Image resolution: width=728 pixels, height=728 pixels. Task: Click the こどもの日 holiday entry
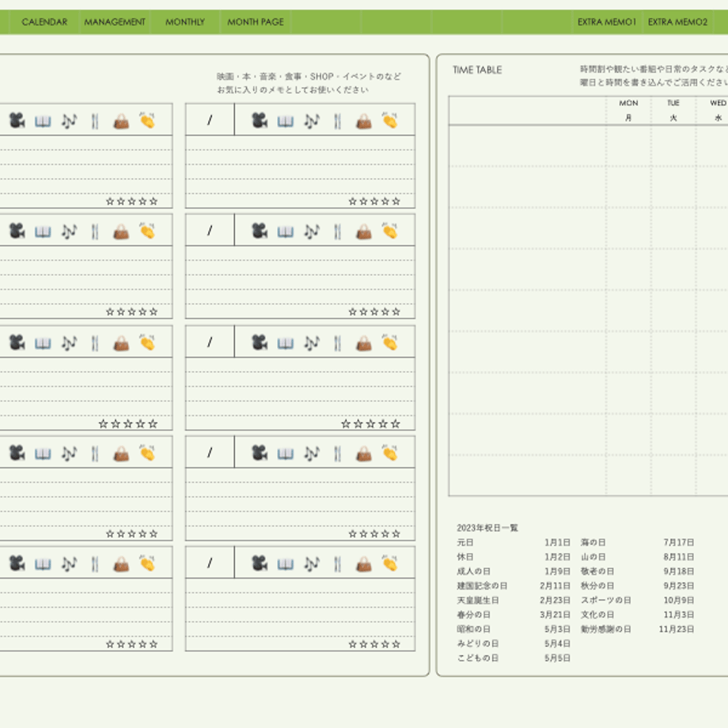pos(478,658)
